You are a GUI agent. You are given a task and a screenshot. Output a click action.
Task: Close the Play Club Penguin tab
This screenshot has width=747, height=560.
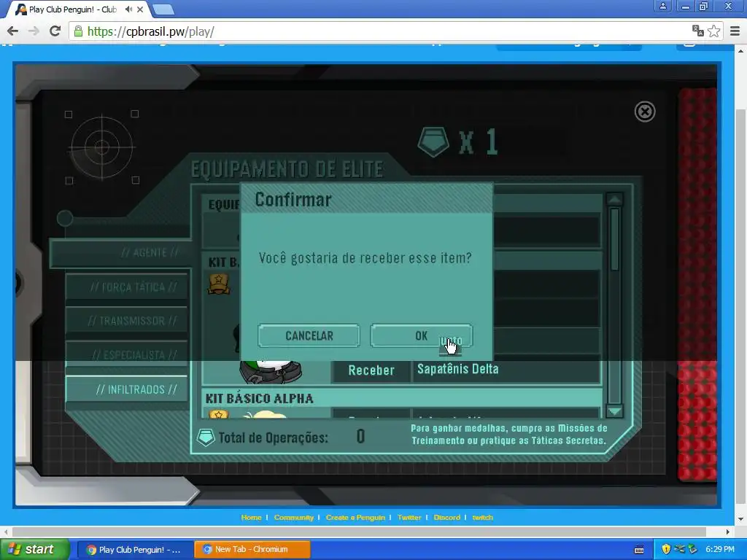click(140, 9)
